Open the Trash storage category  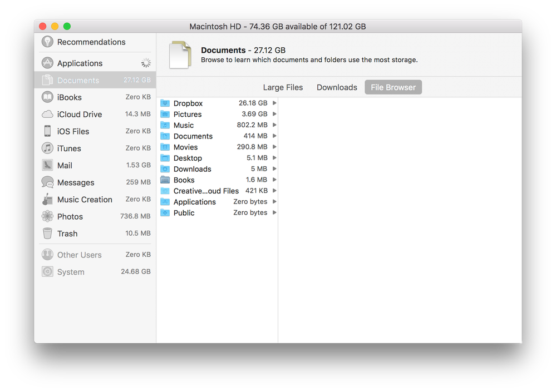click(67, 234)
